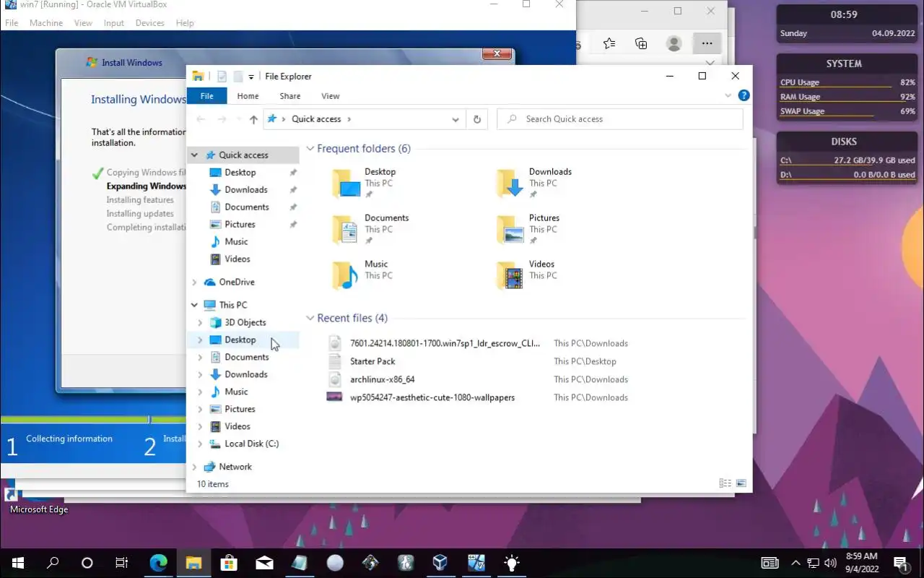Click Edge browser profile avatar icon
Screen dimensions: 924x578
[674, 43]
